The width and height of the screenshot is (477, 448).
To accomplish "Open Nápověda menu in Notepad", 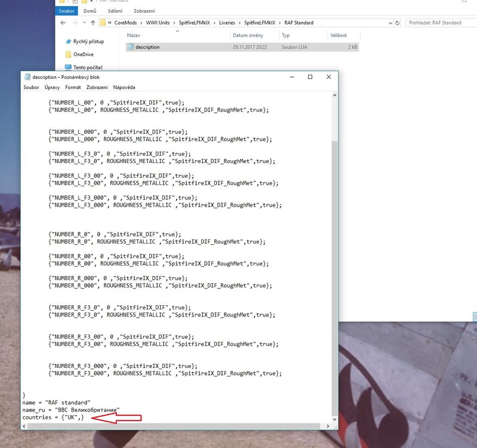I will pos(124,87).
